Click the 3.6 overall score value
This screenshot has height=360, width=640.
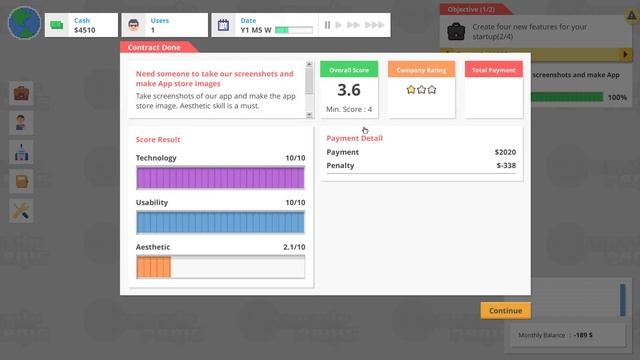(349, 90)
